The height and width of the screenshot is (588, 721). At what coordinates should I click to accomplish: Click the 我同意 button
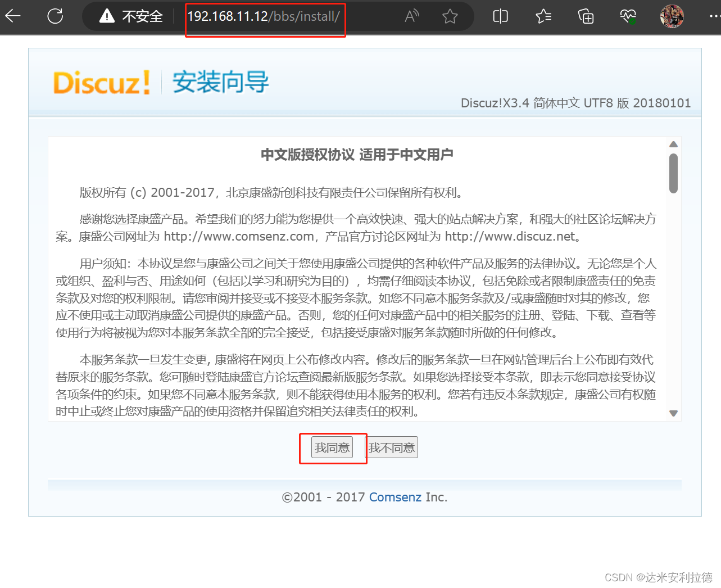click(332, 447)
